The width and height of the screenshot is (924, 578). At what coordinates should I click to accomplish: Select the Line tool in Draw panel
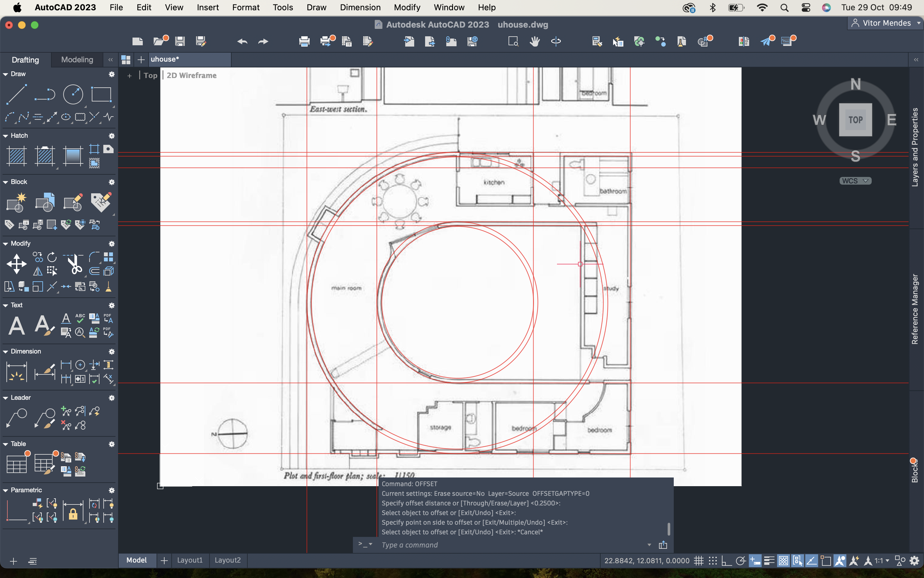16,94
